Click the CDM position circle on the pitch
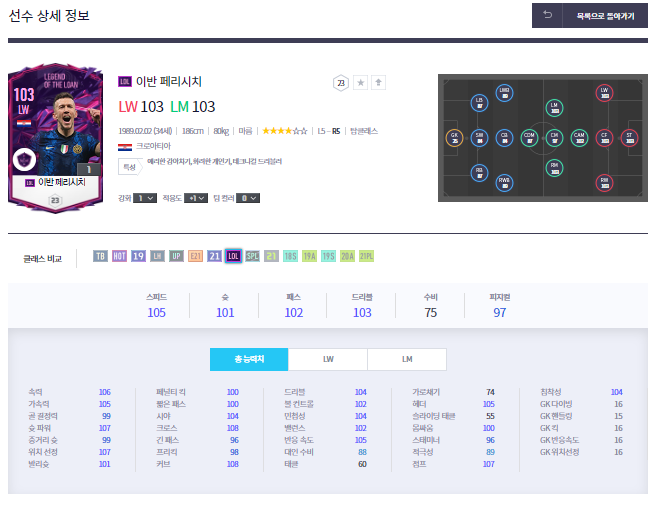 pyautogui.click(x=529, y=138)
